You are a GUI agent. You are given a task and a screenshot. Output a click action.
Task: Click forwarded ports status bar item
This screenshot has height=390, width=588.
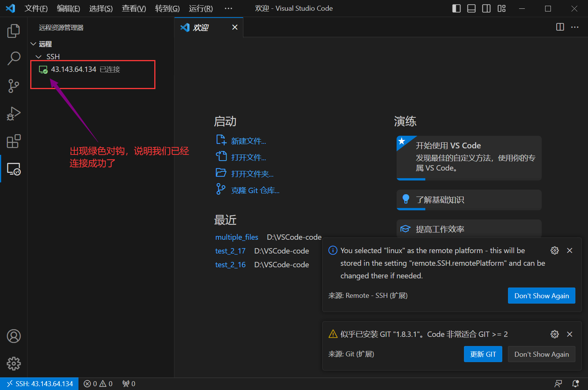(x=129, y=383)
